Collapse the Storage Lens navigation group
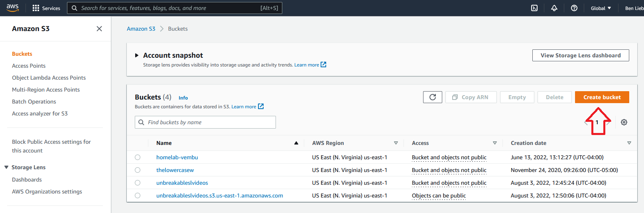 coord(6,167)
